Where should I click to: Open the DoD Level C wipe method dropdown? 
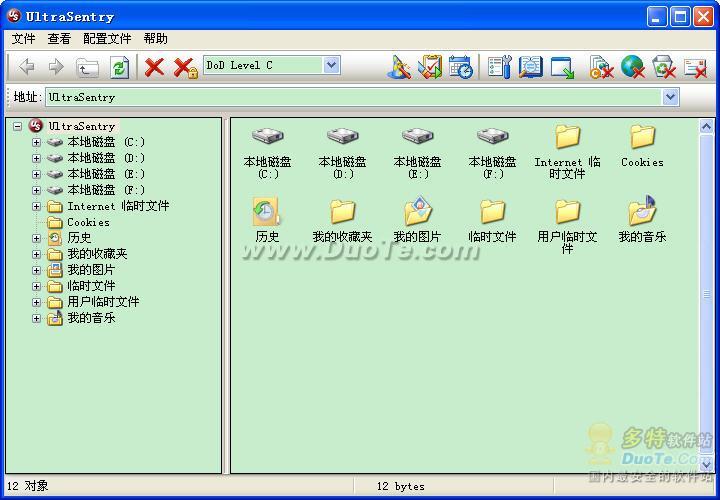[331, 65]
